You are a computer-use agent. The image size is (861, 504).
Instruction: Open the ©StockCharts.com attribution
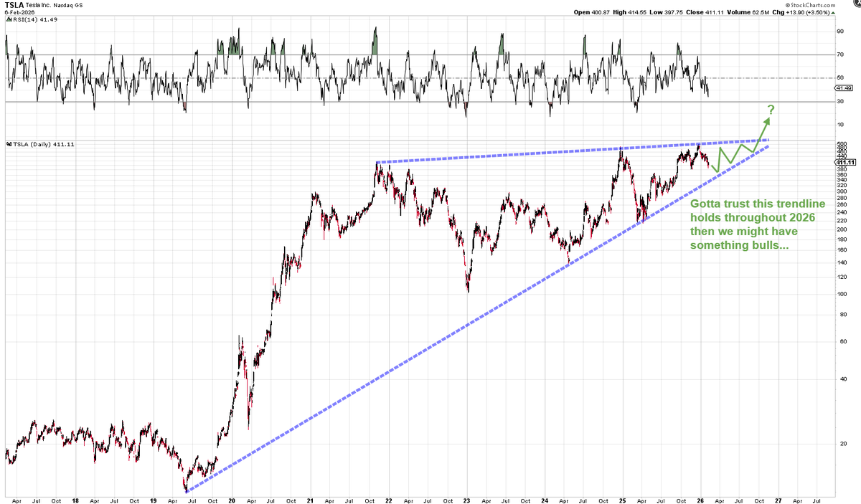(811, 6)
